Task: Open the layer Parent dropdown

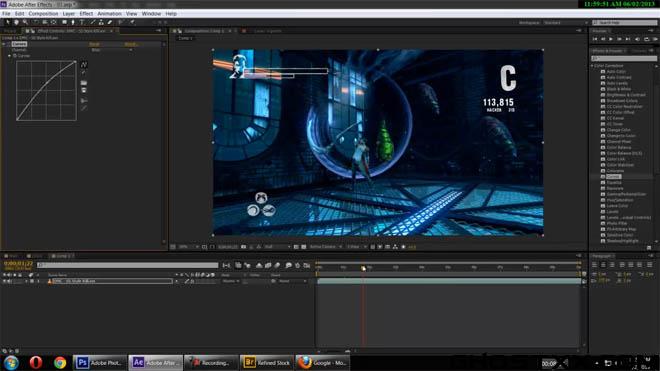Action: [x=293, y=281]
